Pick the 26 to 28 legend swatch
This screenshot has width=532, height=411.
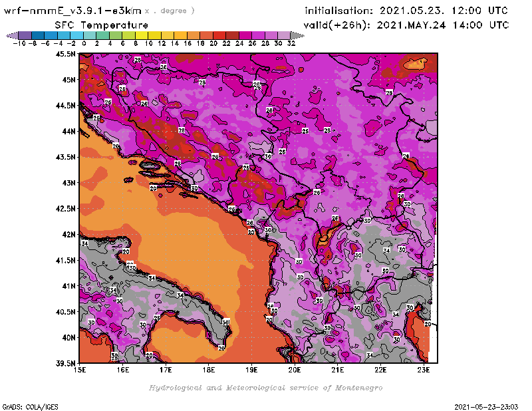pos(258,35)
